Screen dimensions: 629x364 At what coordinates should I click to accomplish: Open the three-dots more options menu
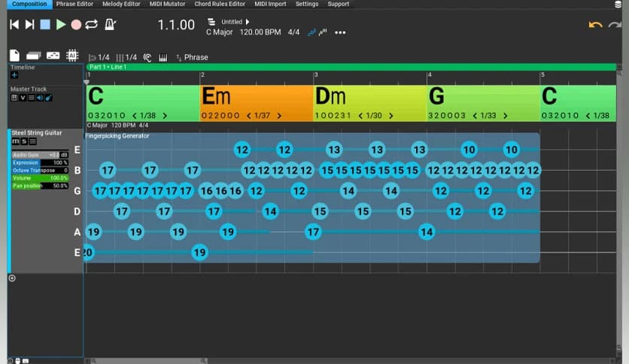click(340, 32)
